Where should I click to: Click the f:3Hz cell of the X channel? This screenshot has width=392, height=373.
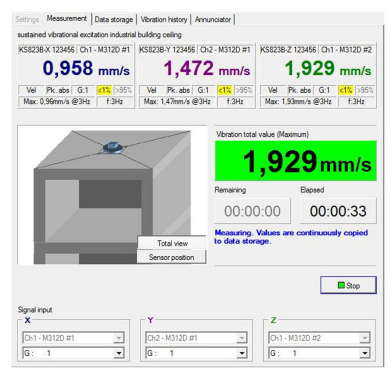[x=114, y=101]
